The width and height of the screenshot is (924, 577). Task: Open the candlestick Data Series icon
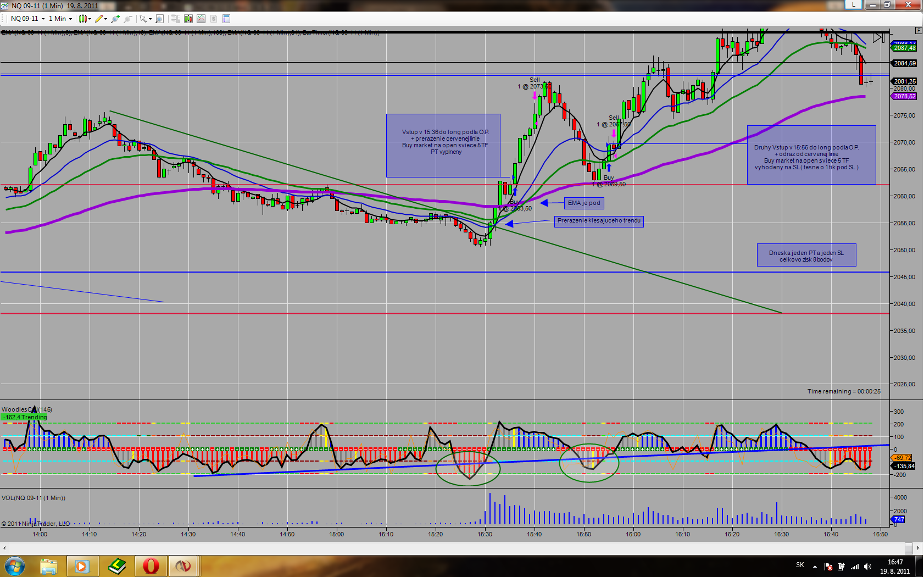click(x=188, y=19)
